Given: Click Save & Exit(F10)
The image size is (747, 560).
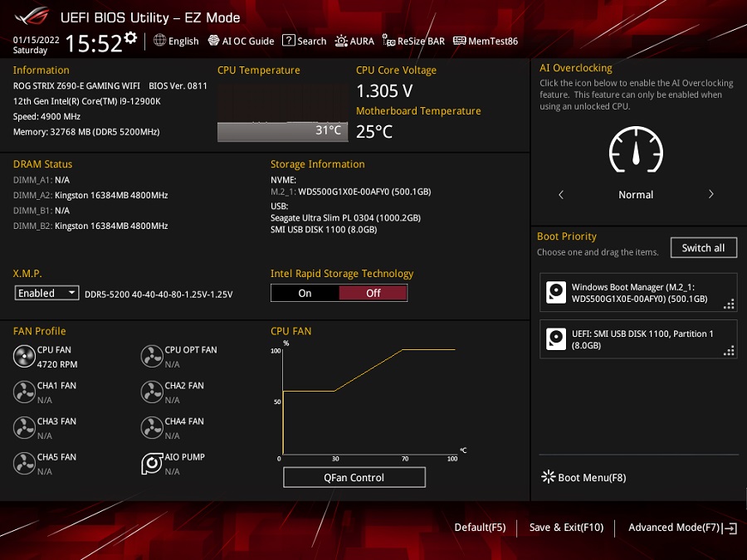Looking at the screenshot, I should [566, 527].
